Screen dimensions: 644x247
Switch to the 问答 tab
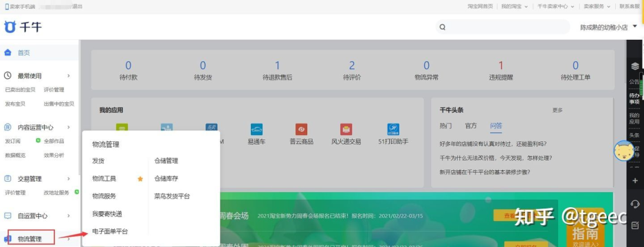pyautogui.click(x=496, y=126)
